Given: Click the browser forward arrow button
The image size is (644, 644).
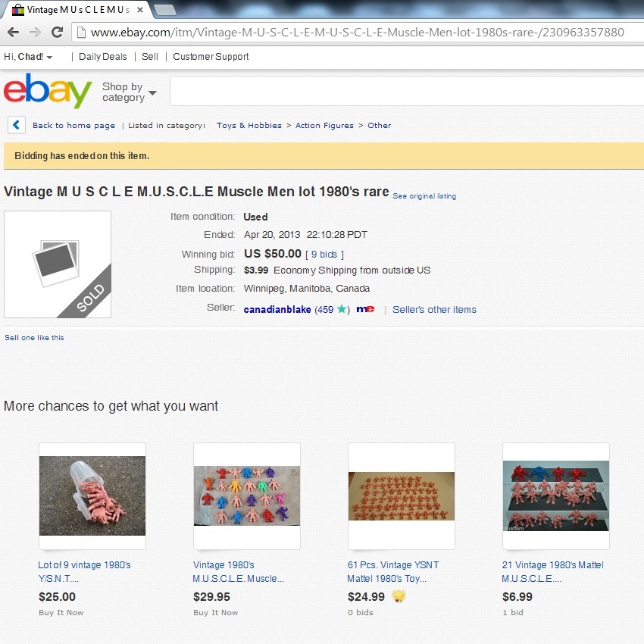Looking at the screenshot, I should click(36, 32).
